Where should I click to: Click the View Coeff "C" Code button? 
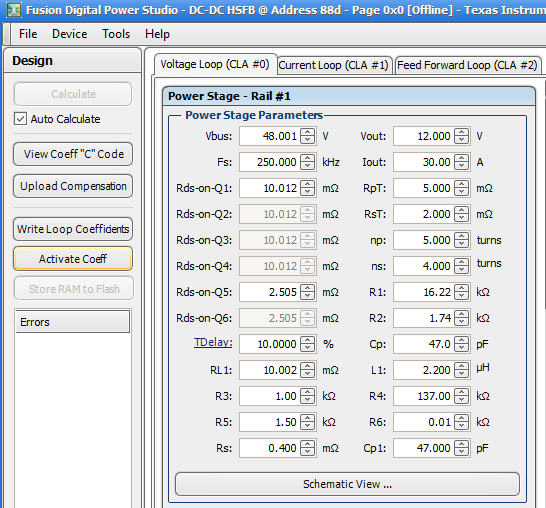click(x=73, y=154)
